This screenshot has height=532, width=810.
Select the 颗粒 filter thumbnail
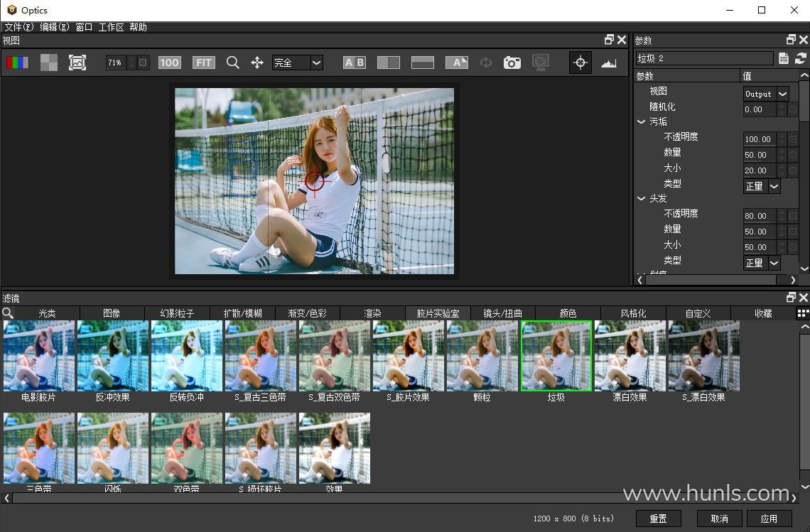point(482,356)
